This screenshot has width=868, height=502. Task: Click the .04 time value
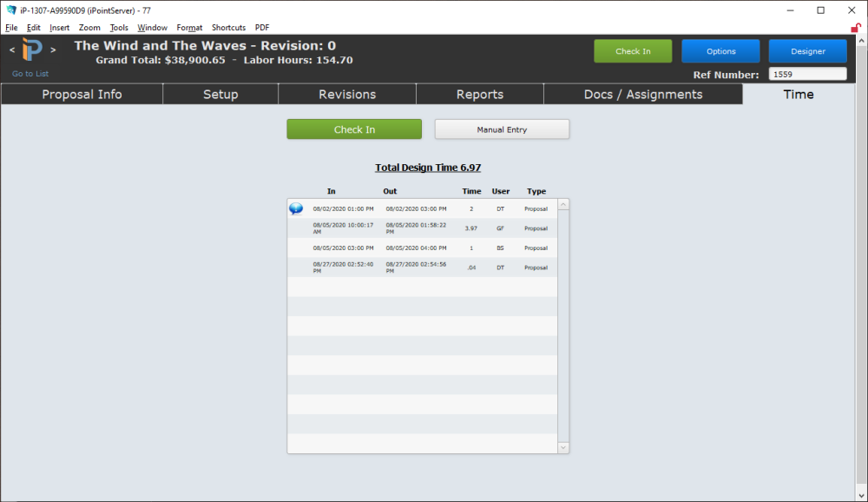coord(471,268)
